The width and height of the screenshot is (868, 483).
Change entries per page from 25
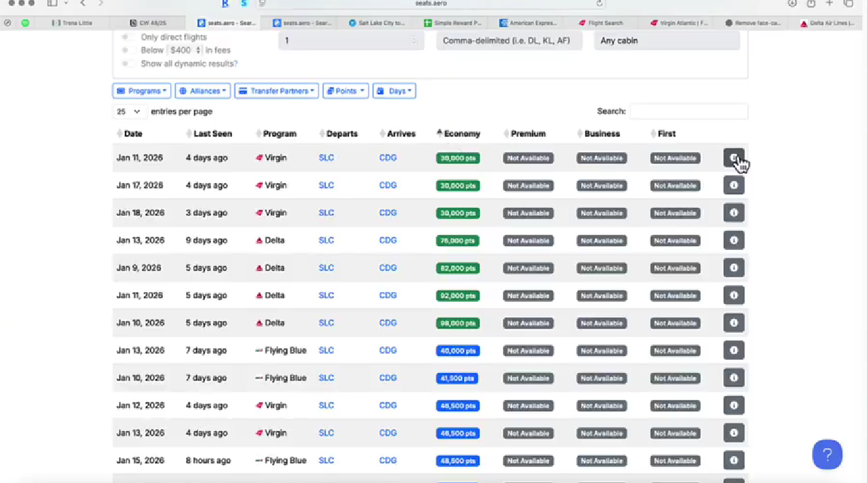pos(129,111)
